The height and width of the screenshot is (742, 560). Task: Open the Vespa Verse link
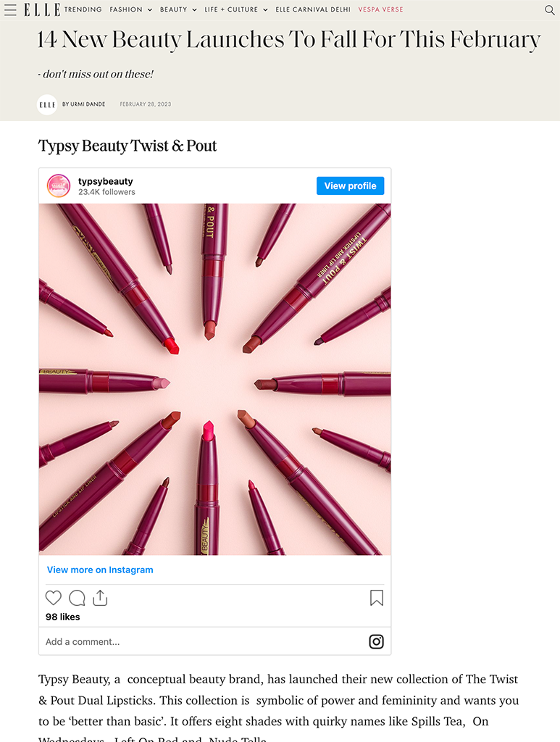380,10
